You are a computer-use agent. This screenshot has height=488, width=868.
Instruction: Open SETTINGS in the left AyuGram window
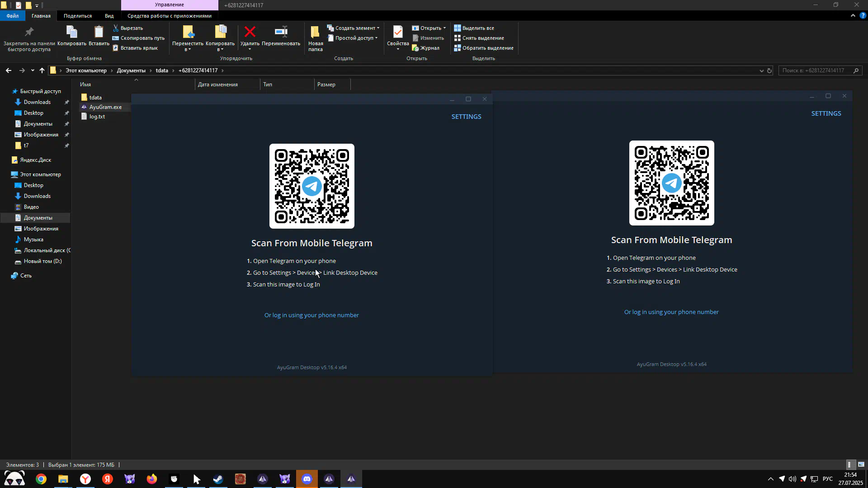[466, 117]
